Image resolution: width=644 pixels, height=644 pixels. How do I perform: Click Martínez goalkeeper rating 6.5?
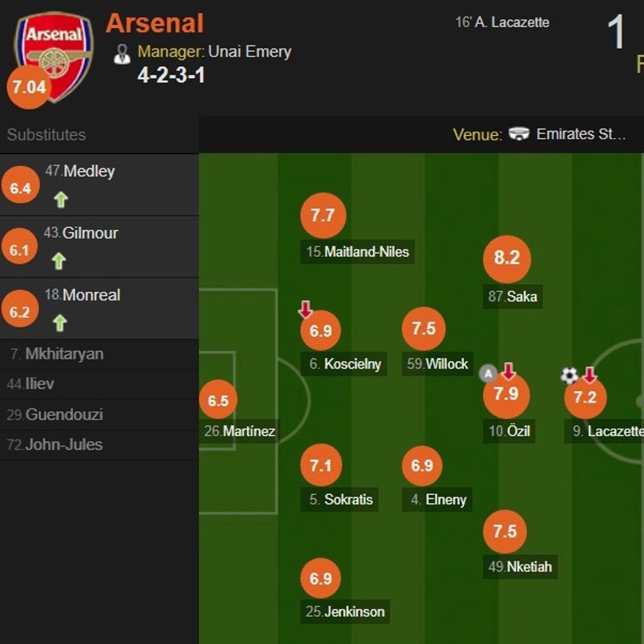pos(218,400)
